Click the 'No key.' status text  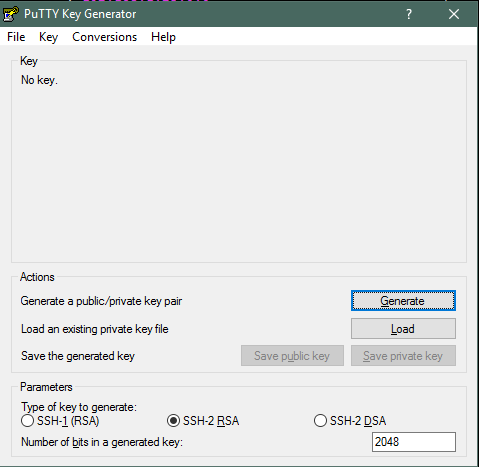(x=39, y=80)
